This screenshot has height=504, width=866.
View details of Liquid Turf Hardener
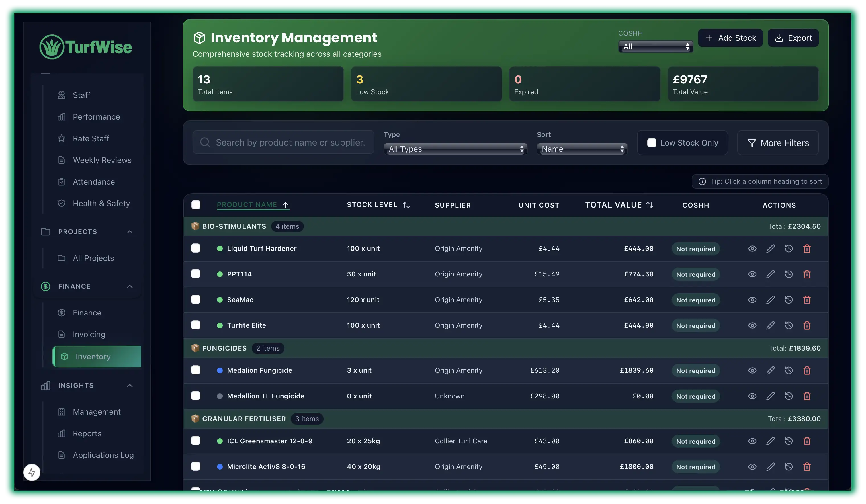[x=752, y=248]
